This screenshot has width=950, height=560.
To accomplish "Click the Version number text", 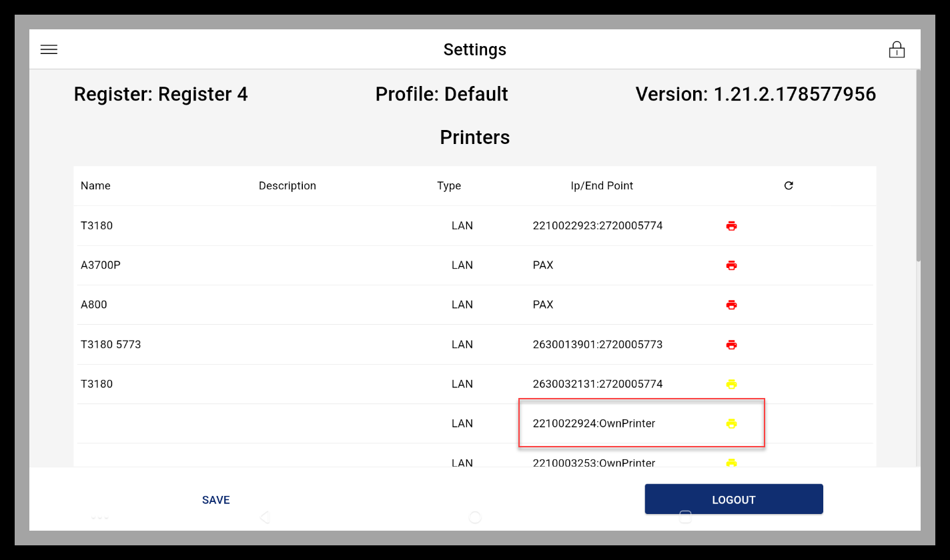I will 756,95.
